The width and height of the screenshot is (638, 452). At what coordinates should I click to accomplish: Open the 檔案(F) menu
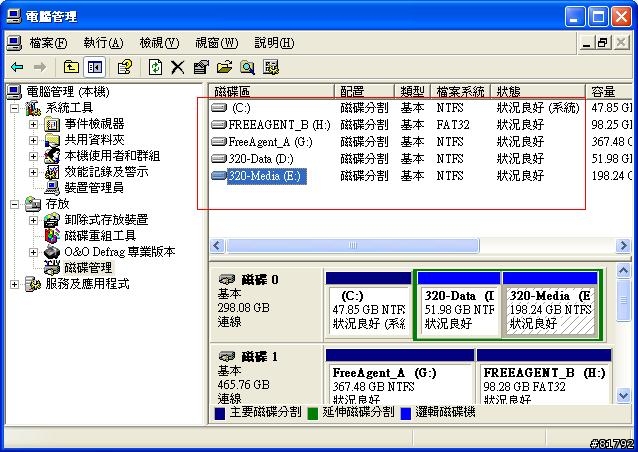coord(48,43)
